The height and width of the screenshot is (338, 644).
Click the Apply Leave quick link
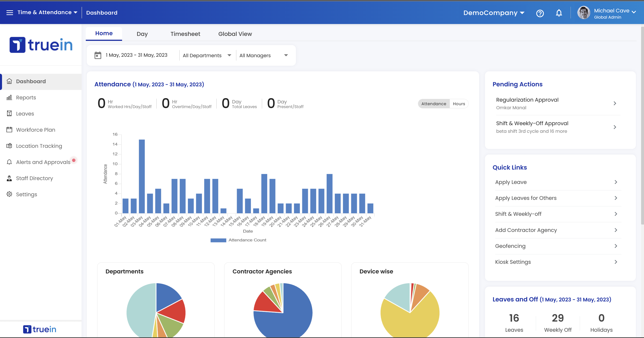(x=511, y=182)
